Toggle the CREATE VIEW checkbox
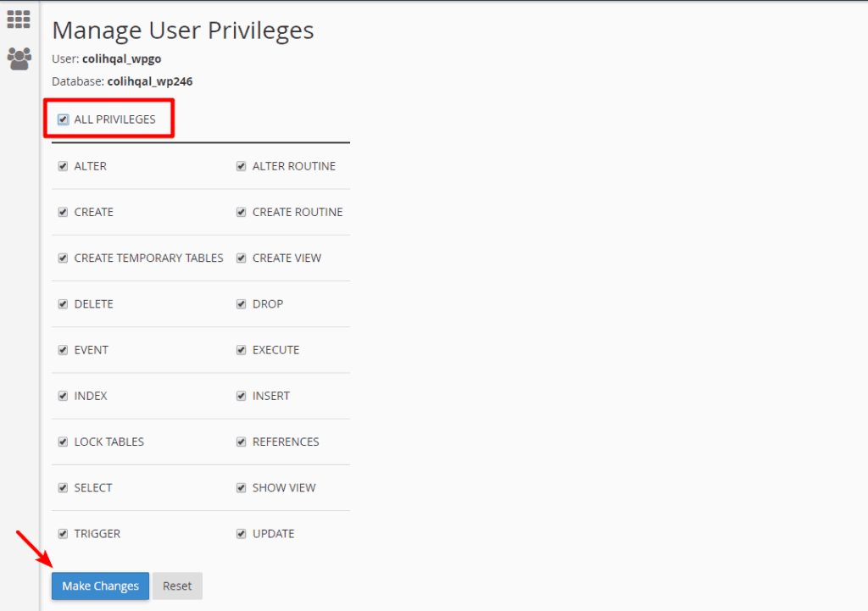The width and height of the screenshot is (868, 611). tap(242, 258)
